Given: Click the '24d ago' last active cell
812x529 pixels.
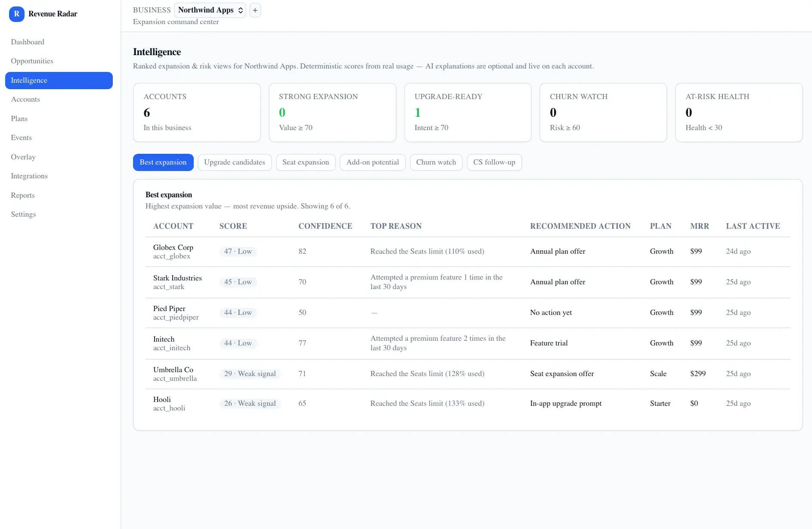Looking at the screenshot, I should tap(738, 252).
